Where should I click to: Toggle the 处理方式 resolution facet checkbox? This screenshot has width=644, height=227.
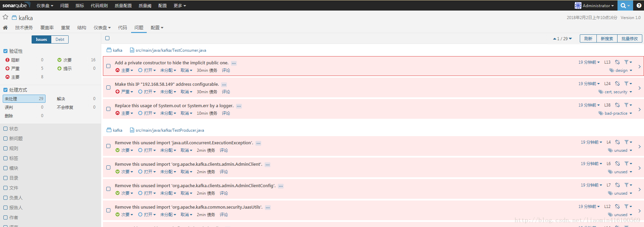pos(5,90)
